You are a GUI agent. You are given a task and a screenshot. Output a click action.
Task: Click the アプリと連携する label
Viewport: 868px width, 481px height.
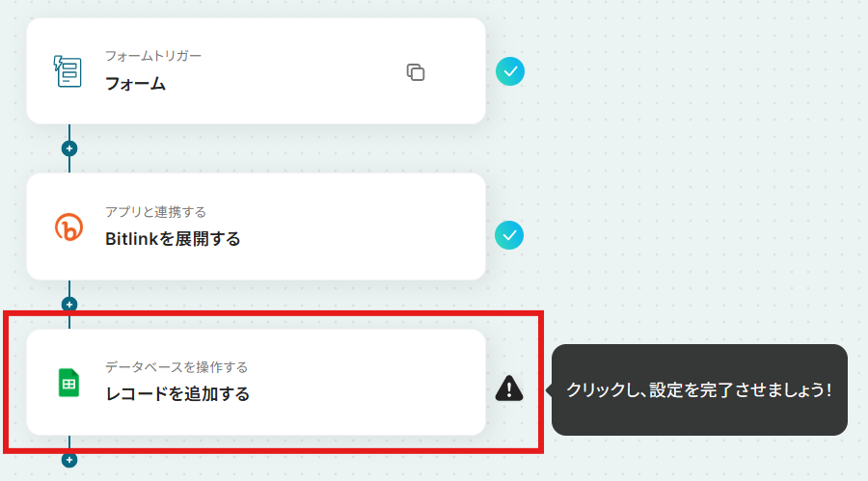coord(155,212)
